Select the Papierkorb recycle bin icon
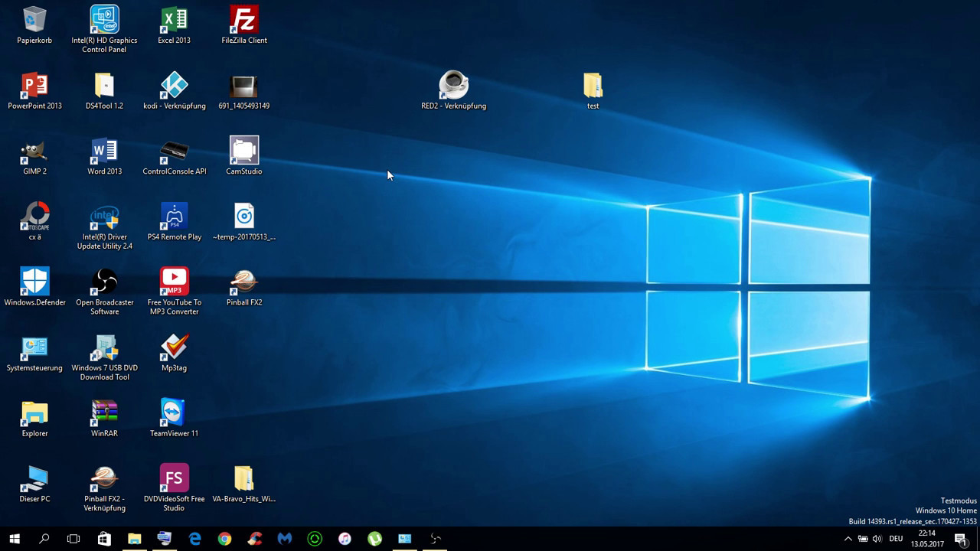 34,19
